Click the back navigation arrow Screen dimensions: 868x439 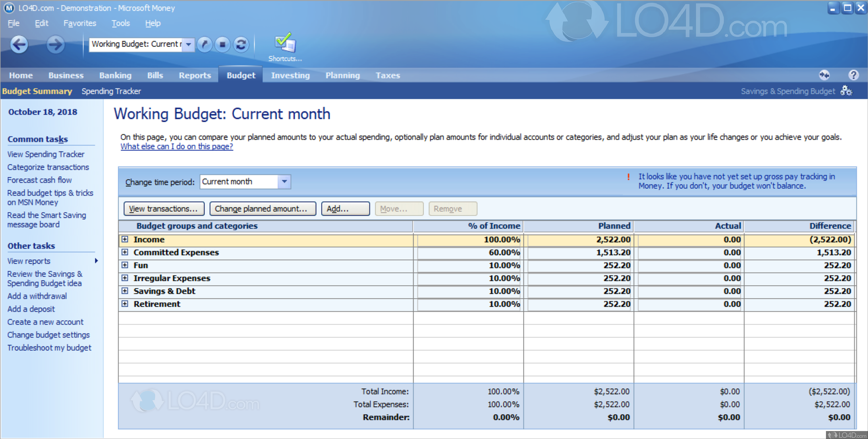click(x=19, y=44)
